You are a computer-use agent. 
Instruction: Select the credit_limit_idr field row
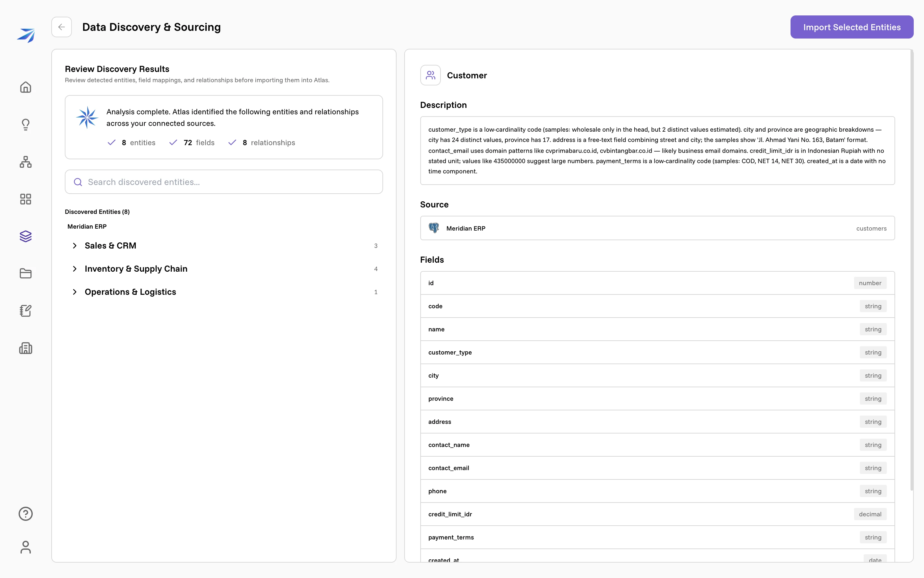click(x=657, y=514)
